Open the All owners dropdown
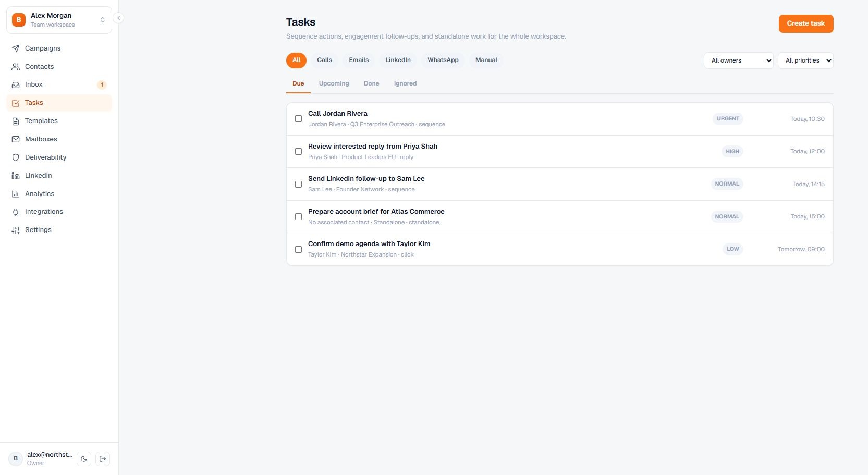 [738, 60]
